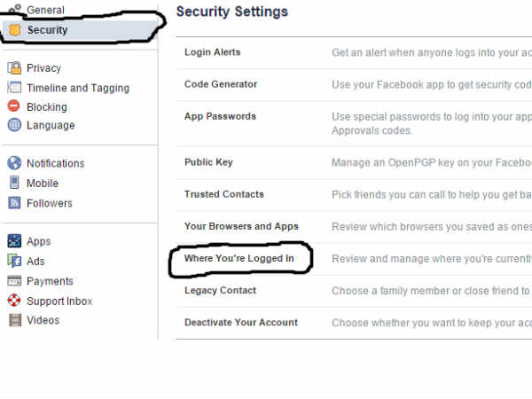The height and width of the screenshot is (399, 532).
Task: Click the Security shield icon in sidebar
Action: [x=14, y=30]
